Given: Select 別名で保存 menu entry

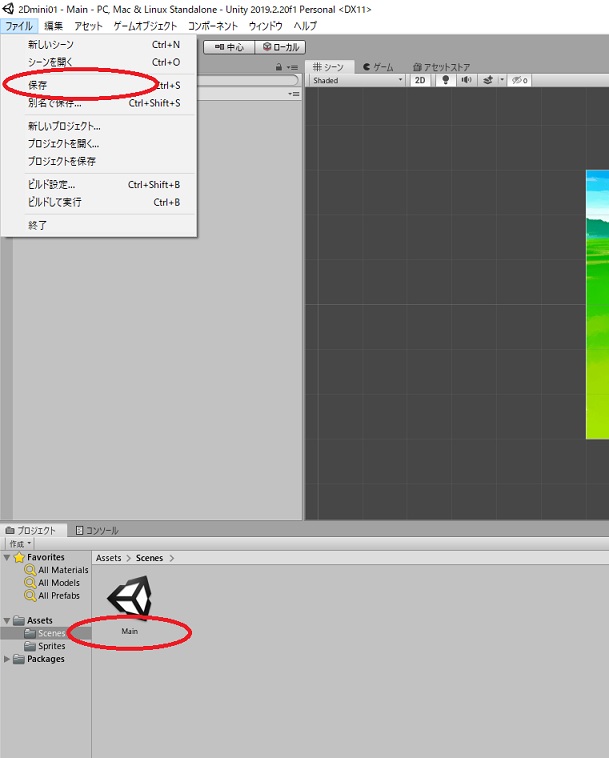Looking at the screenshot, I should pyautogui.click(x=99, y=102).
